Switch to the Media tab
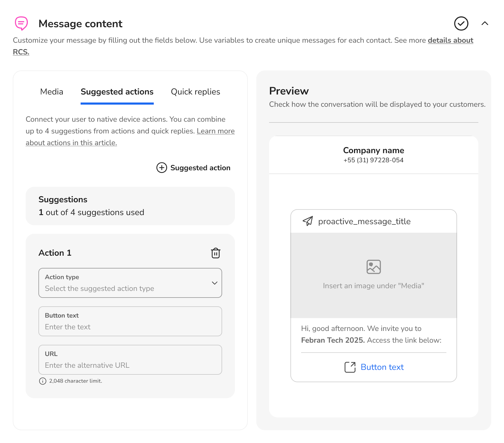Screen dimensions: 504x443 tap(52, 92)
